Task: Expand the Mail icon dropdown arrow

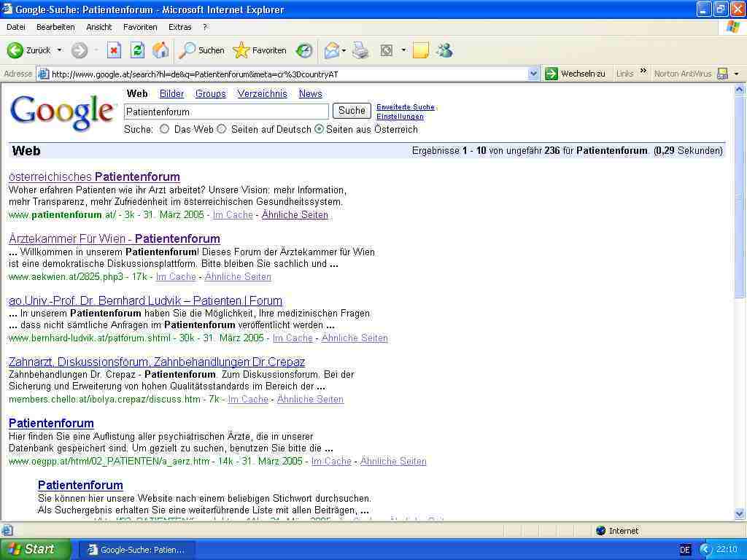Action: 344,50
